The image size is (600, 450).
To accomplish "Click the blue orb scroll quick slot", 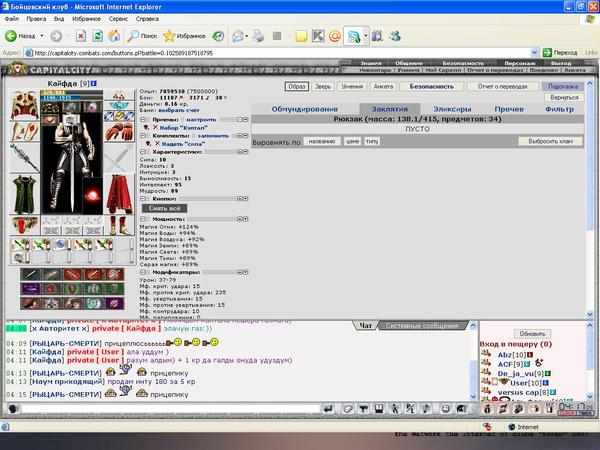I will click(x=61, y=244).
